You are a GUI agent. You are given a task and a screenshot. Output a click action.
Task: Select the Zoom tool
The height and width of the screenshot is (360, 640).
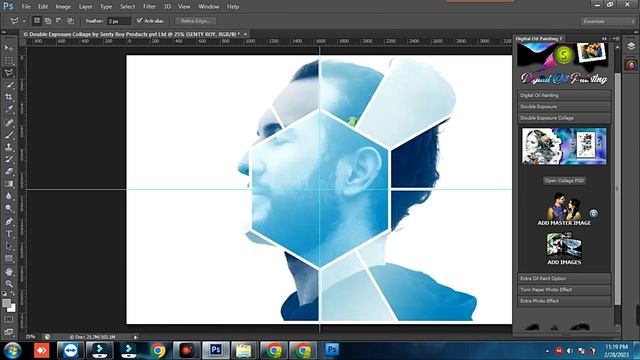coord(9,284)
